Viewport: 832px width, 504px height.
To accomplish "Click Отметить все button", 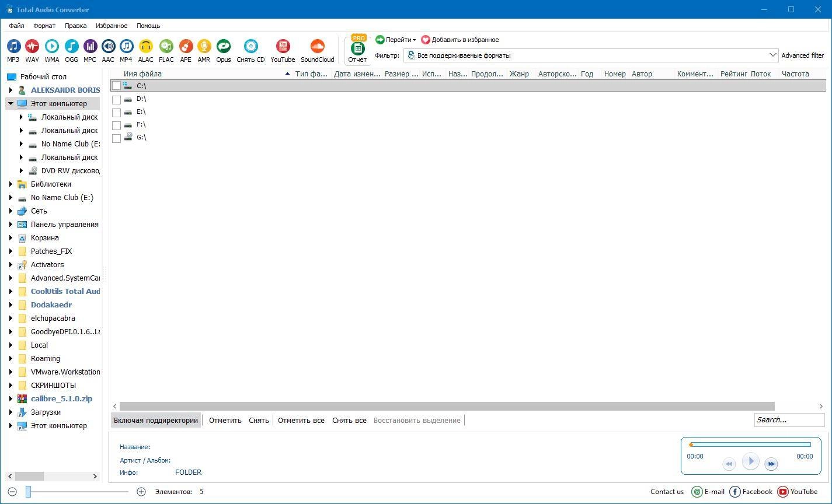I will tap(301, 420).
